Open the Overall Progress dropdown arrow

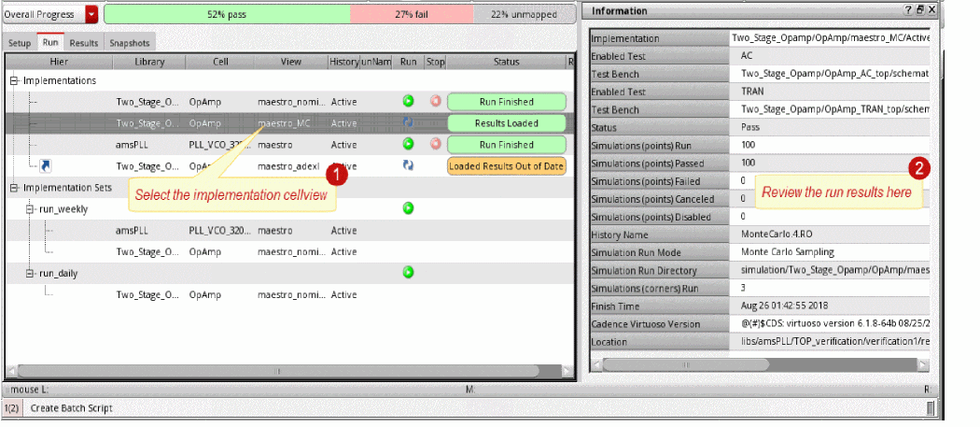pyautogui.click(x=91, y=14)
